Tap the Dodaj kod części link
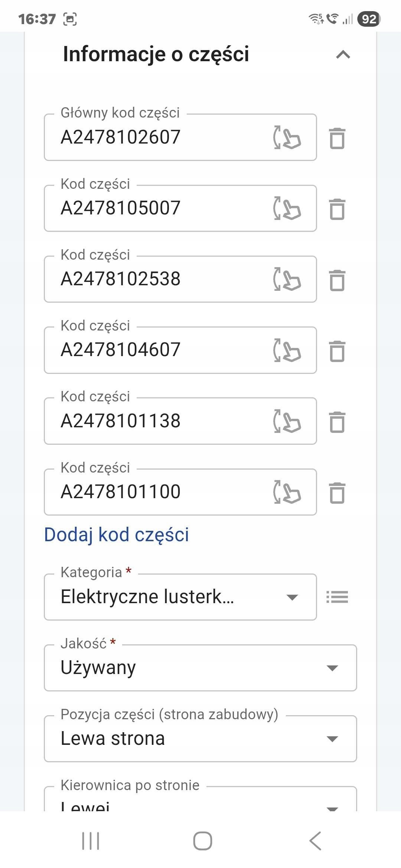 tap(116, 535)
